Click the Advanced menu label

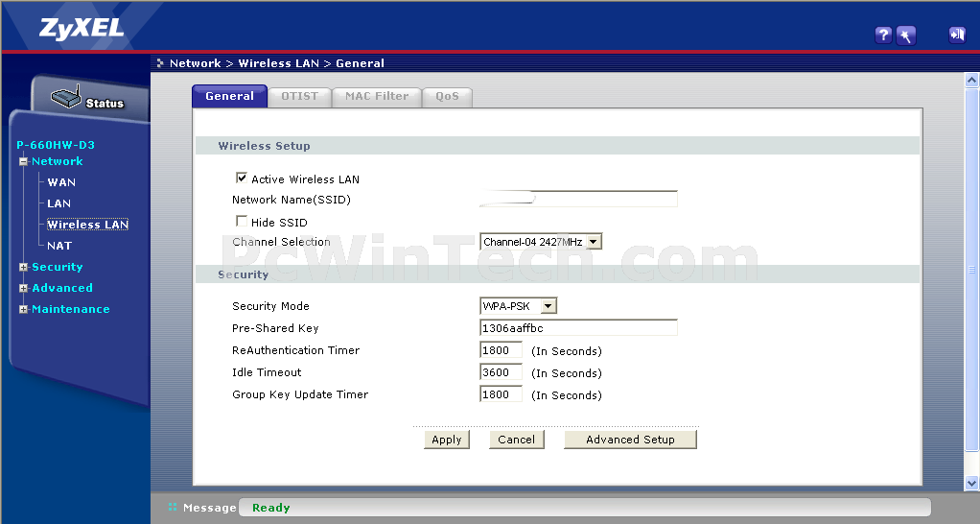[x=62, y=288]
